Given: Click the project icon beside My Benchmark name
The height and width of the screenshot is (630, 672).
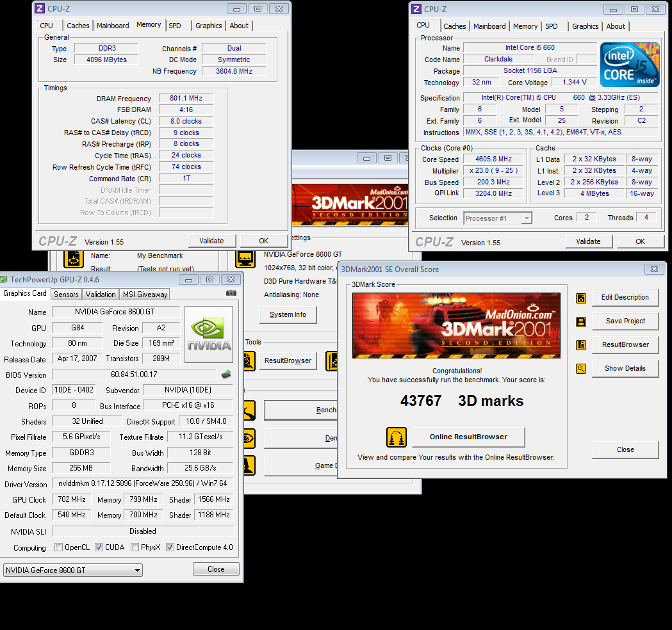Looking at the screenshot, I should [x=73, y=259].
